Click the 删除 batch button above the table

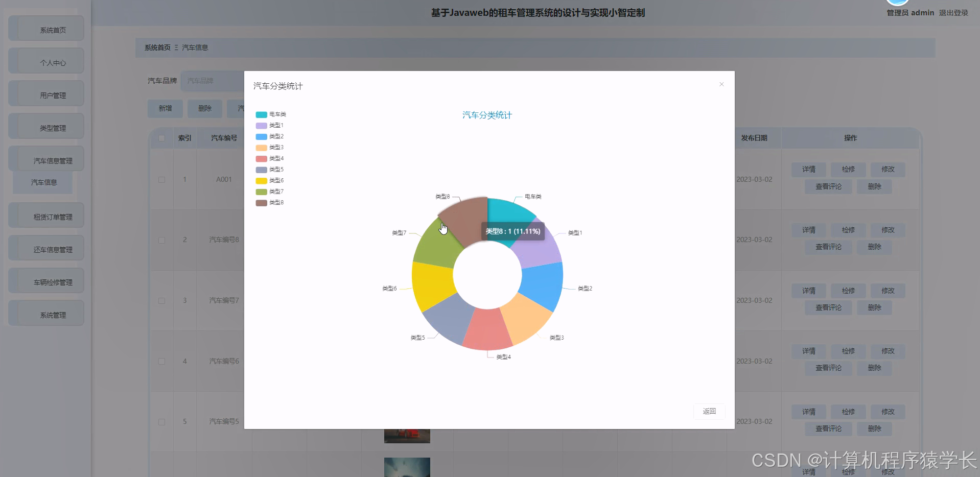204,108
